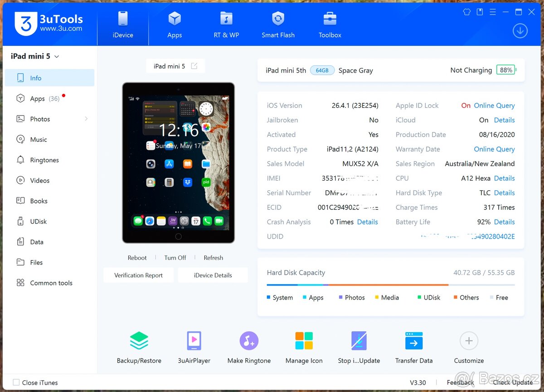Viewport: 544px width, 392px height.
Task: Click the Hard Disk Capacity usage bar
Action: (x=391, y=285)
